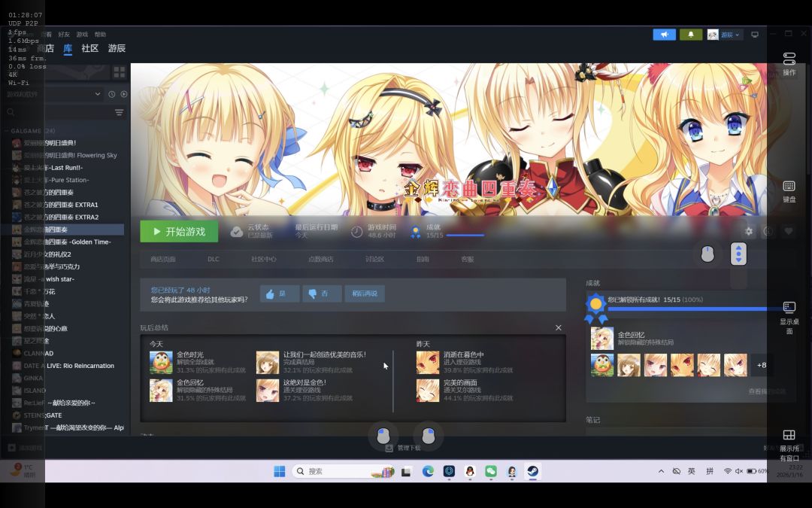Open Steam icon in Windows taskbar
Screen dimensions: 812x508
[x=532, y=471]
